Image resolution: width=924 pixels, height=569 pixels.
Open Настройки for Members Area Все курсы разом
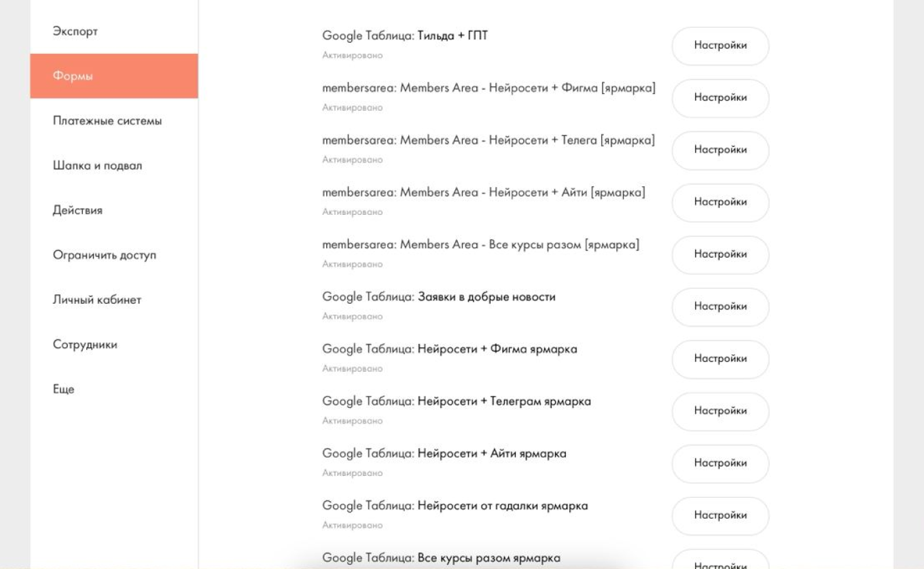pos(720,255)
